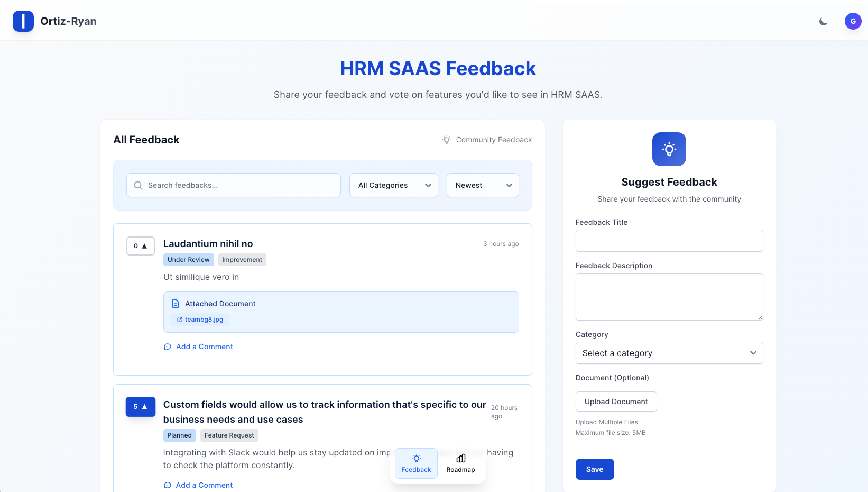The width and height of the screenshot is (868, 492).
Task: Click the Attached Document file icon
Action: point(176,304)
